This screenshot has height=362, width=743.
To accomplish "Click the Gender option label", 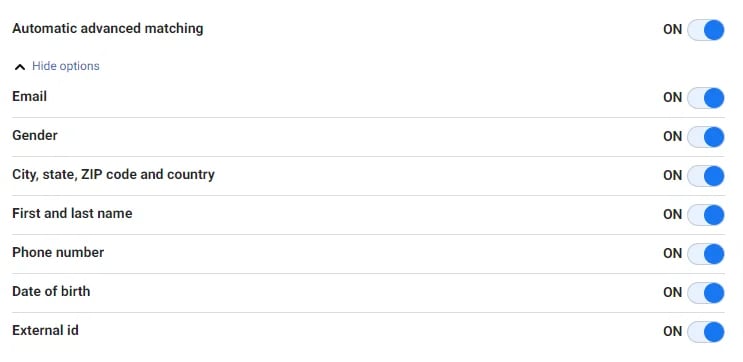I will pyautogui.click(x=35, y=136).
